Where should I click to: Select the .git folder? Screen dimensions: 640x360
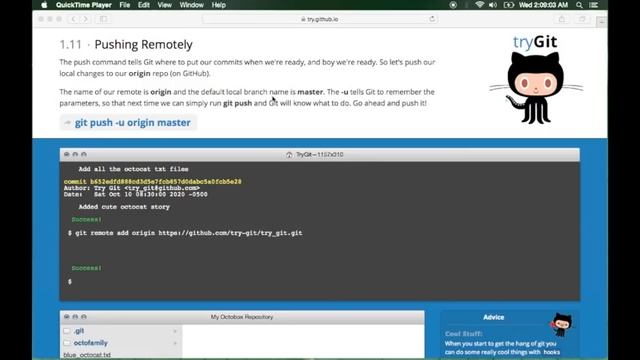coord(79,331)
